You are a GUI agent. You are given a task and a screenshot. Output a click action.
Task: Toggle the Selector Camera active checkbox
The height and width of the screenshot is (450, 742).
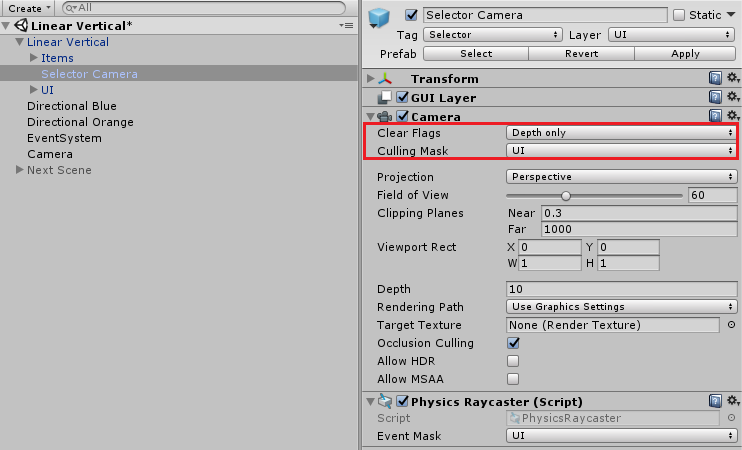click(411, 15)
